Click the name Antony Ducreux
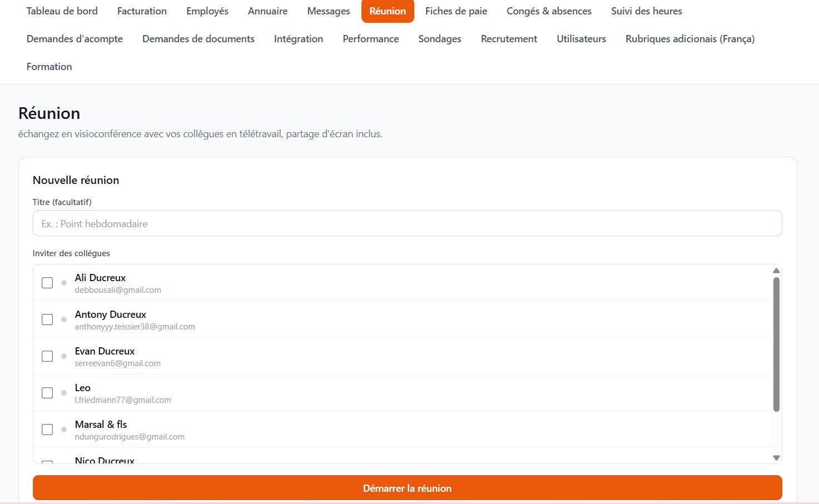The image size is (819, 504). [111, 315]
